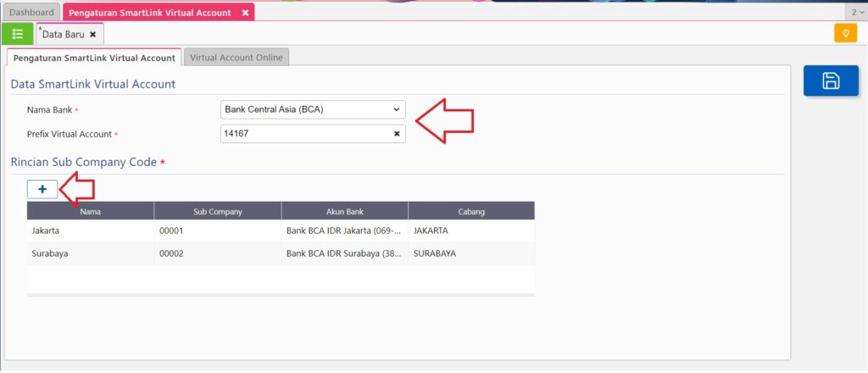Screen dimensions: 868x373
Task: Open the Virtual Account Online tab
Action: click(x=236, y=58)
